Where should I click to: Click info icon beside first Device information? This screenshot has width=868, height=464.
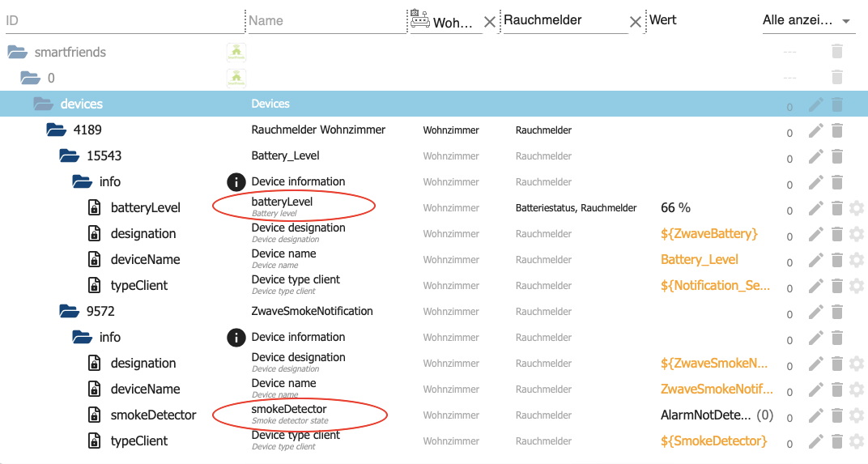pos(236,181)
